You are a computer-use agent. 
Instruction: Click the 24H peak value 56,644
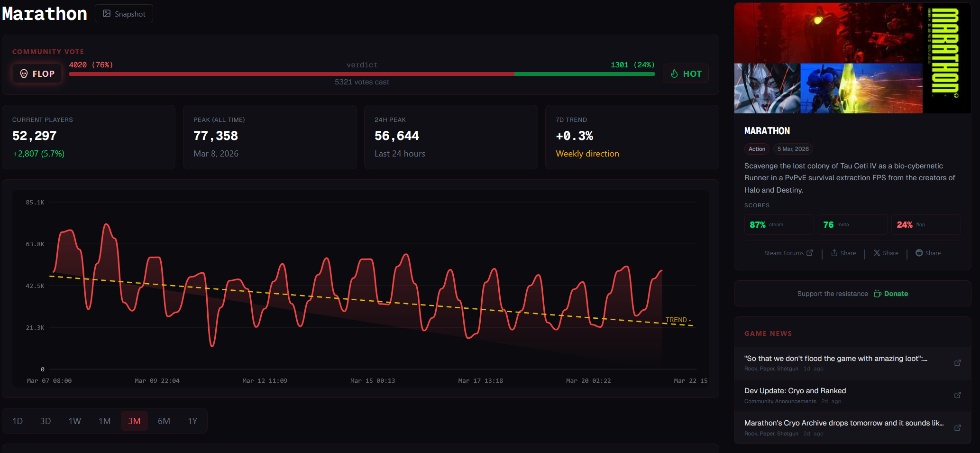397,136
